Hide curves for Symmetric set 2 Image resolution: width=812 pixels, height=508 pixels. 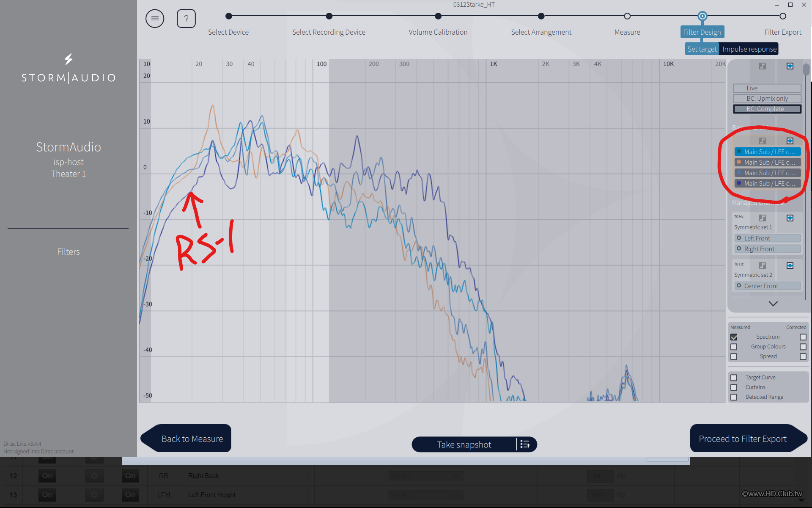point(762,265)
